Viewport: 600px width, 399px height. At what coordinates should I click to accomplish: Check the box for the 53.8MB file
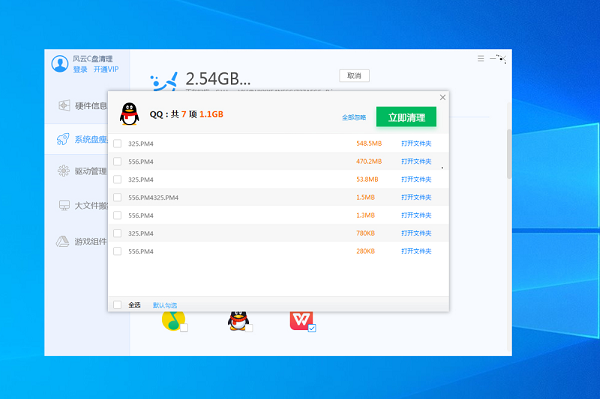(x=117, y=179)
